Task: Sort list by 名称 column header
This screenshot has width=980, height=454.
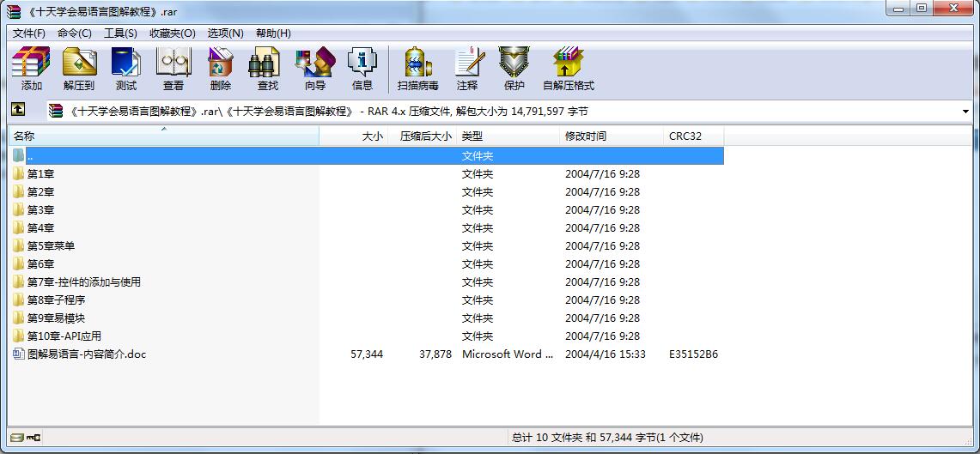Action: pyautogui.click(x=163, y=136)
